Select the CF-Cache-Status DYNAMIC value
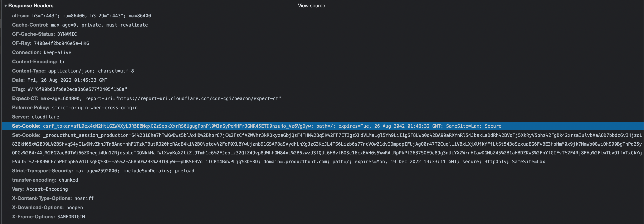This screenshot has width=644, height=224. coord(67,34)
